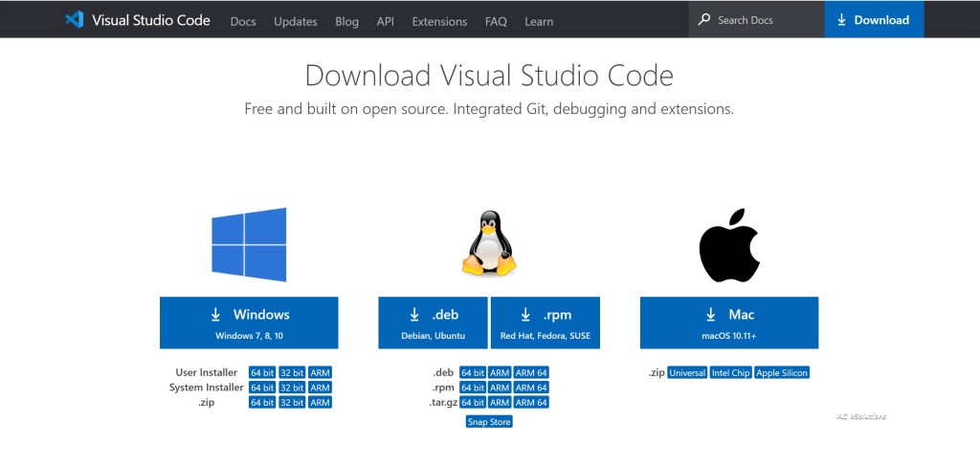Open the Docs menu item

pyautogui.click(x=243, y=21)
